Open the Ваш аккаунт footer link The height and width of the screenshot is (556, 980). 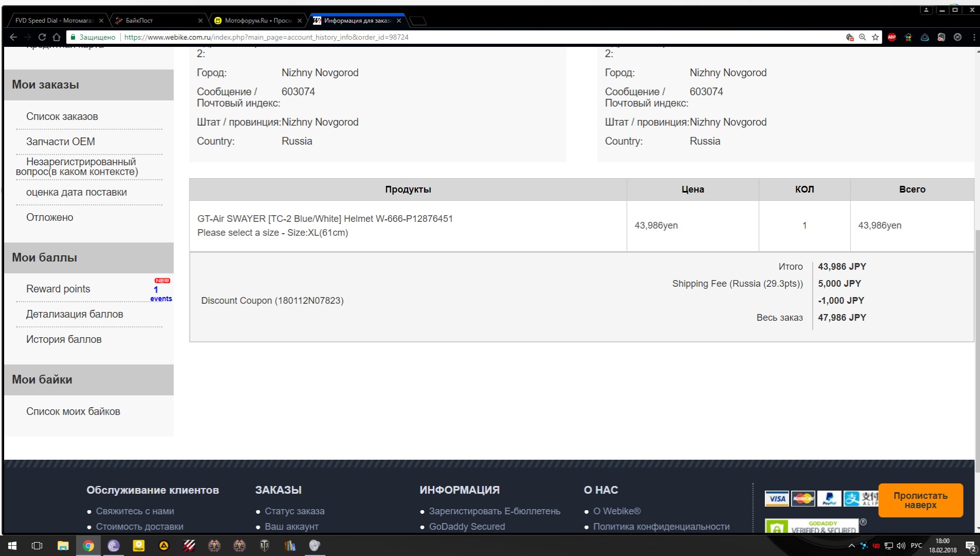tap(292, 527)
